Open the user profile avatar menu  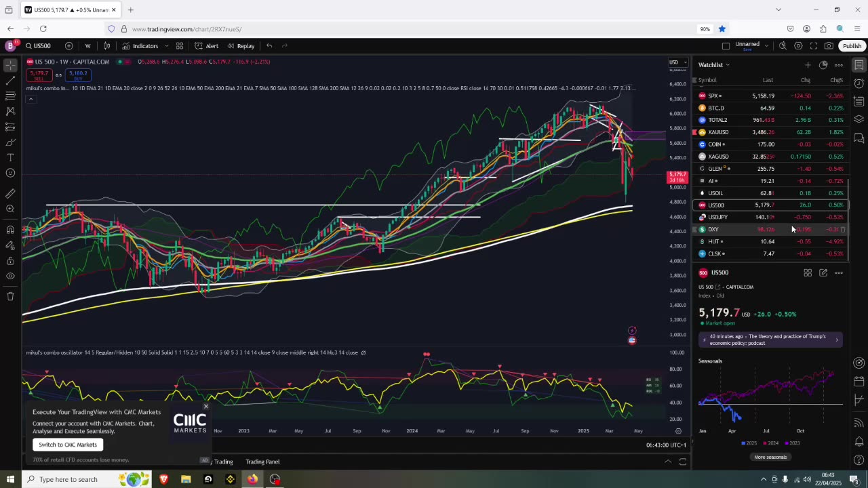[10, 45]
